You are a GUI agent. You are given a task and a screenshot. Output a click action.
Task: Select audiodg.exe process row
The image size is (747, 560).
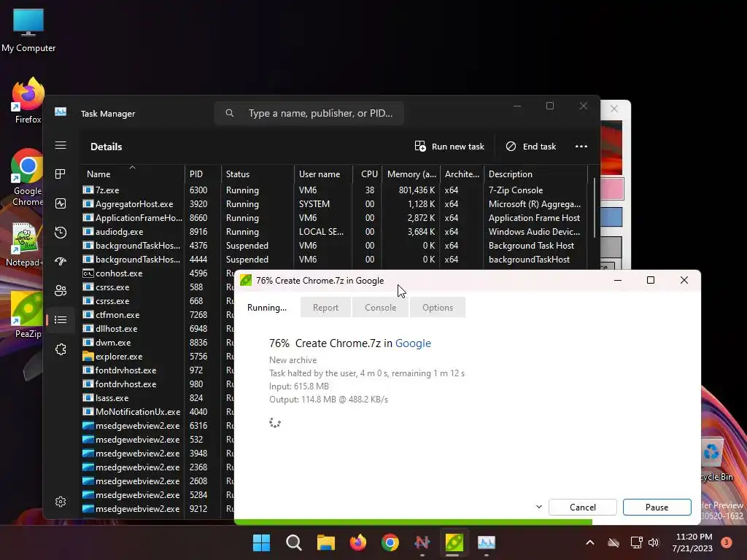333,231
